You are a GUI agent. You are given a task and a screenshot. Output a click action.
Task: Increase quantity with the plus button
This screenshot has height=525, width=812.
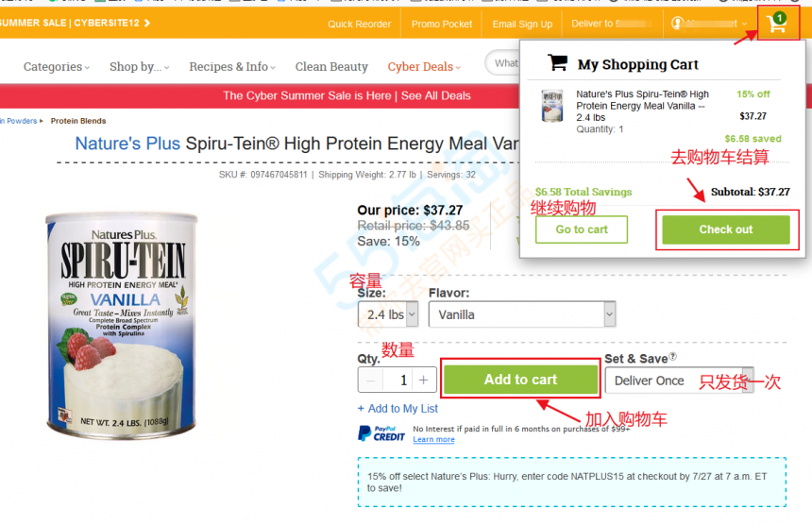tap(423, 380)
